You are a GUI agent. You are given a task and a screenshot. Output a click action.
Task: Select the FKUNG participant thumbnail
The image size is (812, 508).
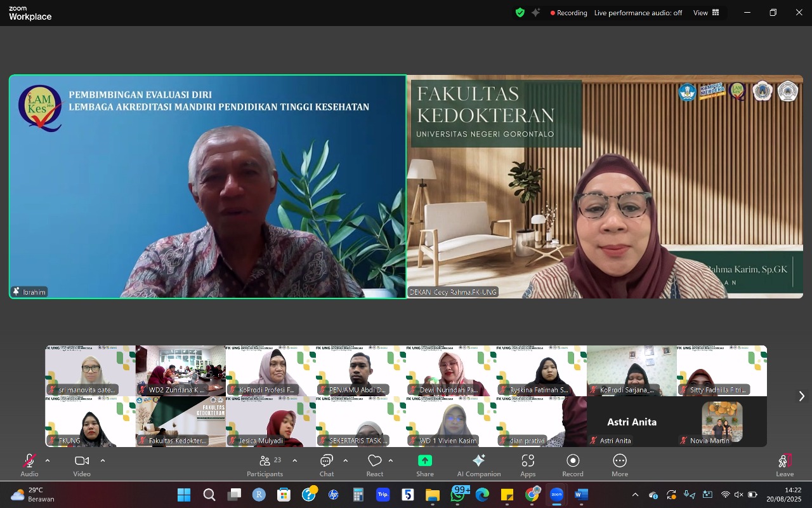pyautogui.click(x=90, y=422)
